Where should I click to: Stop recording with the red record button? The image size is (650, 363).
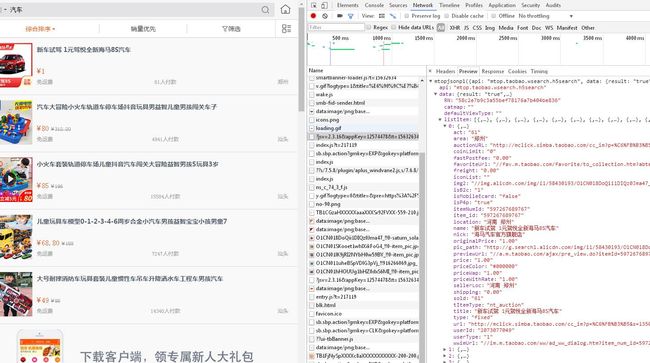click(x=313, y=16)
